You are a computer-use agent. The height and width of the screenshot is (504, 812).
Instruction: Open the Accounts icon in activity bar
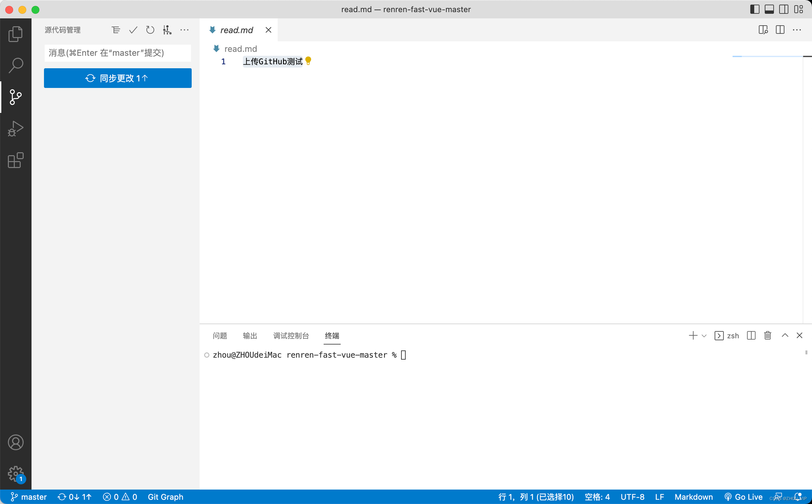tap(15, 442)
